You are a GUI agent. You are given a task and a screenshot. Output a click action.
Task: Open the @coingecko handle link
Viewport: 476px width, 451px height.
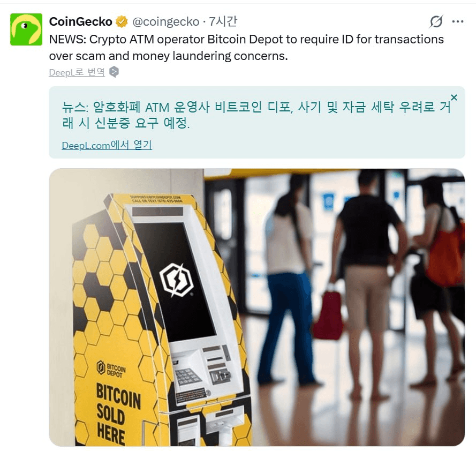coord(166,21)
